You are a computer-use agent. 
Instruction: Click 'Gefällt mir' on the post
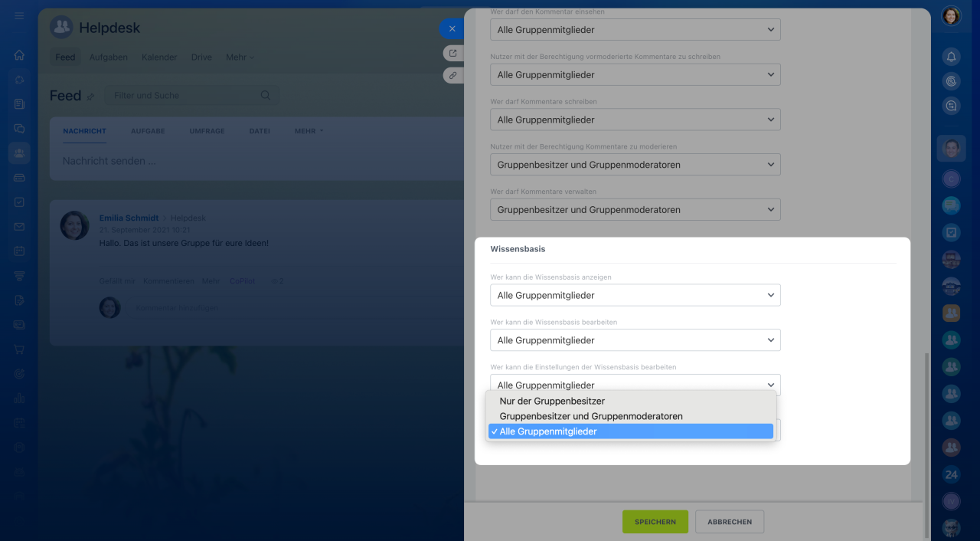117,281
